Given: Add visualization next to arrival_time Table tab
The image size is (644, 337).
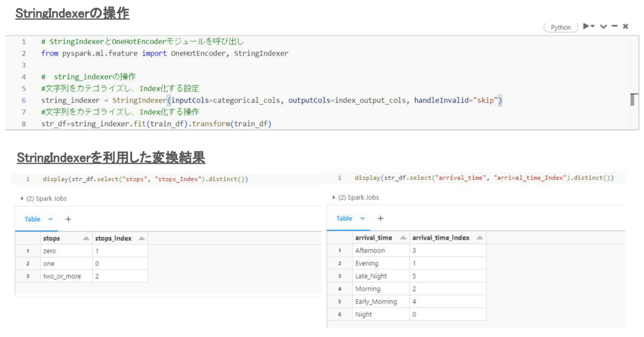Looking at the screenshot, I should 380,218.
